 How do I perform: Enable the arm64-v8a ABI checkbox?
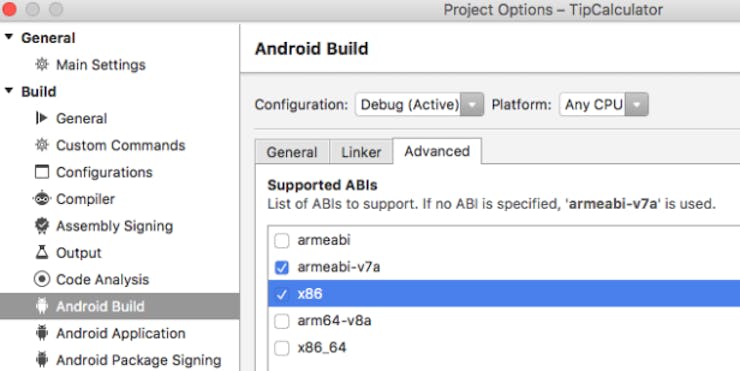pos(282,321)
